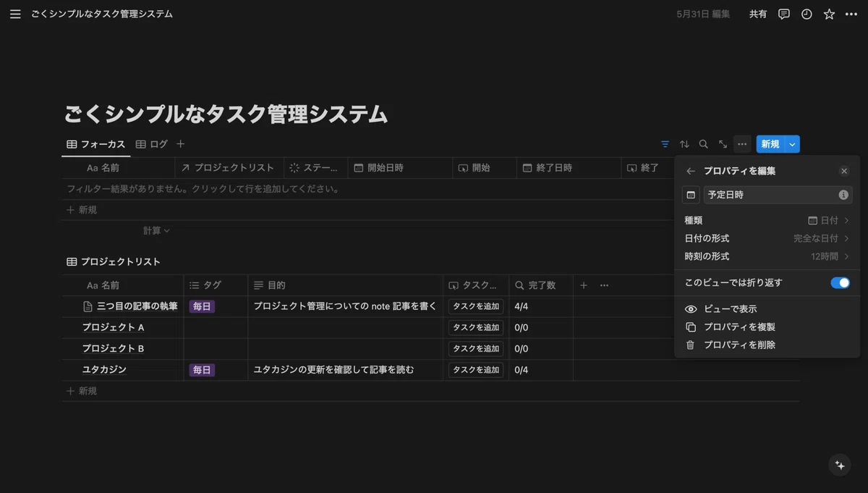
Task: Toggle このビューでは折り返す switch
Action: tap(840, 283)
